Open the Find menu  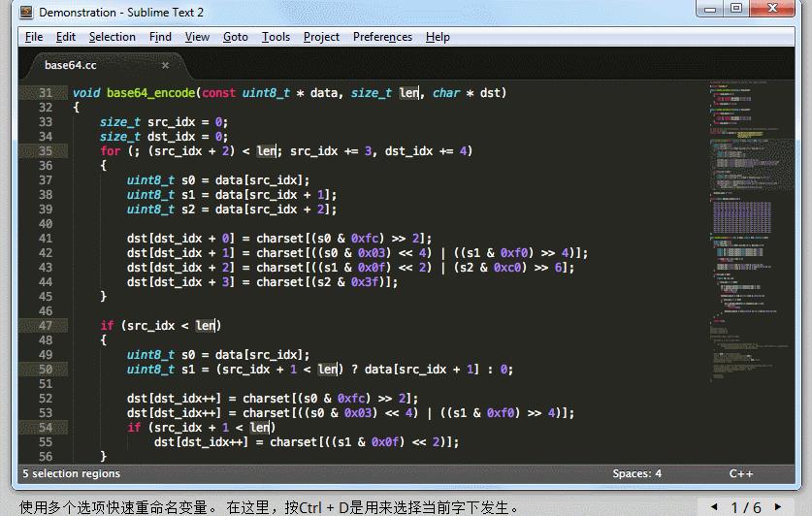160,37
